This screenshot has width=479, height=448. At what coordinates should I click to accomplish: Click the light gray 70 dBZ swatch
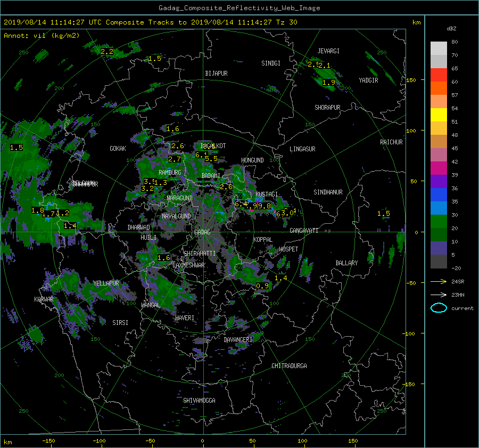point(439,48)
